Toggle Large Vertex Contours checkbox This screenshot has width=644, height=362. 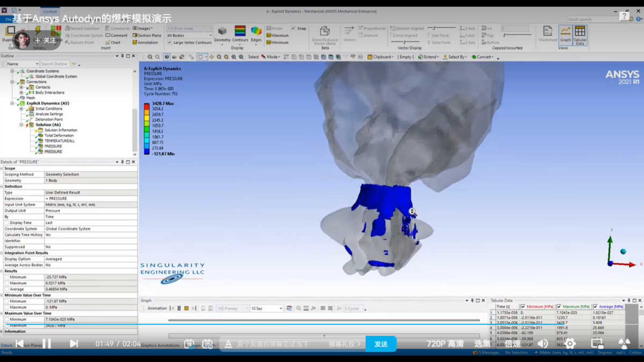click(169, 42)
